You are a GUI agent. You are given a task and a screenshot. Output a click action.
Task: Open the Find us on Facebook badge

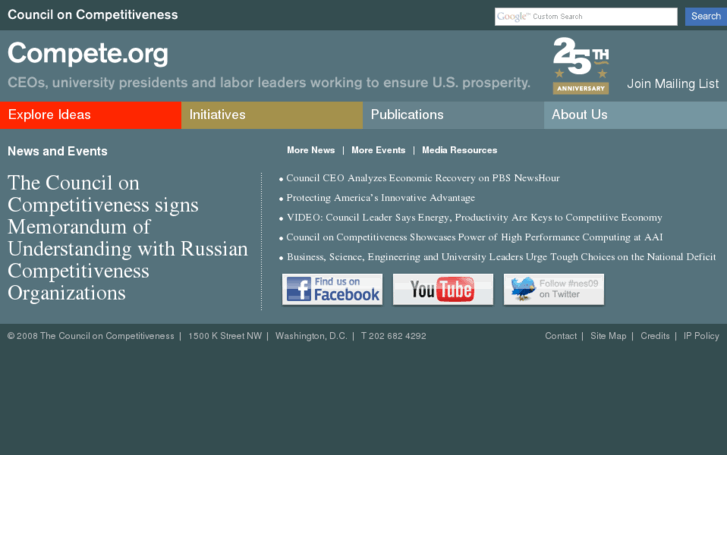[x=332, y=289]
